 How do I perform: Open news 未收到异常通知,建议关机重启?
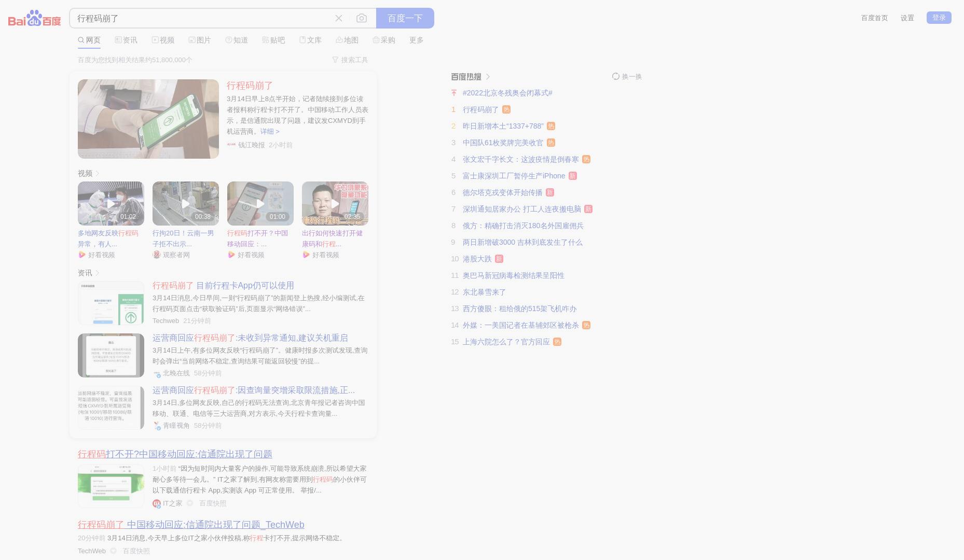250,338
